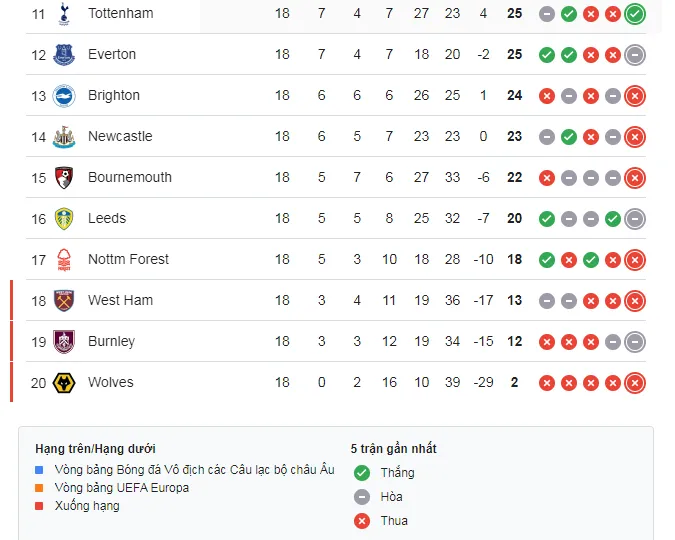Click the blue Champions League legend square

[x=39, y=470]
